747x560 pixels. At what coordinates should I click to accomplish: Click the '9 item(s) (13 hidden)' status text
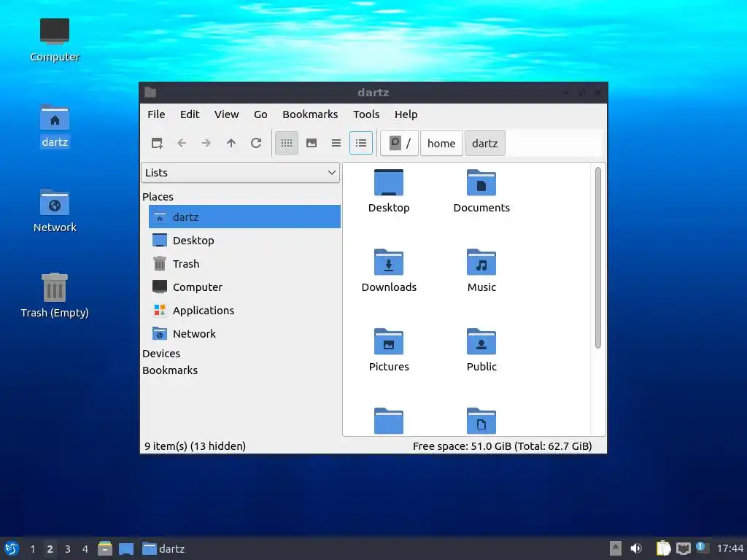tap(196, 446)
